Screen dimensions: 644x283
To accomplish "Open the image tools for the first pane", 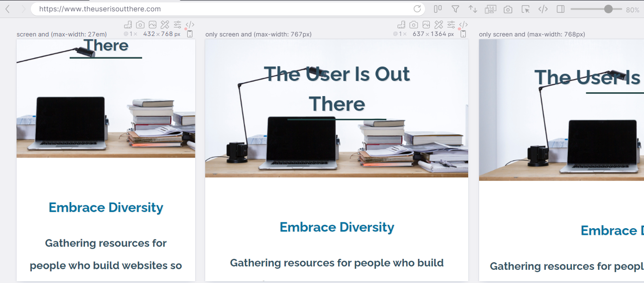I will (x=152, y=25).
